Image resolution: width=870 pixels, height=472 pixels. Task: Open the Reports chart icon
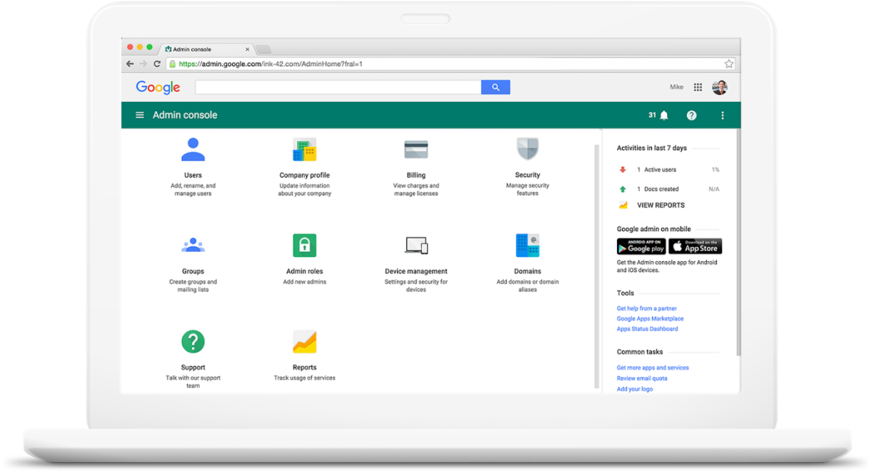click(x=305, y=342)
